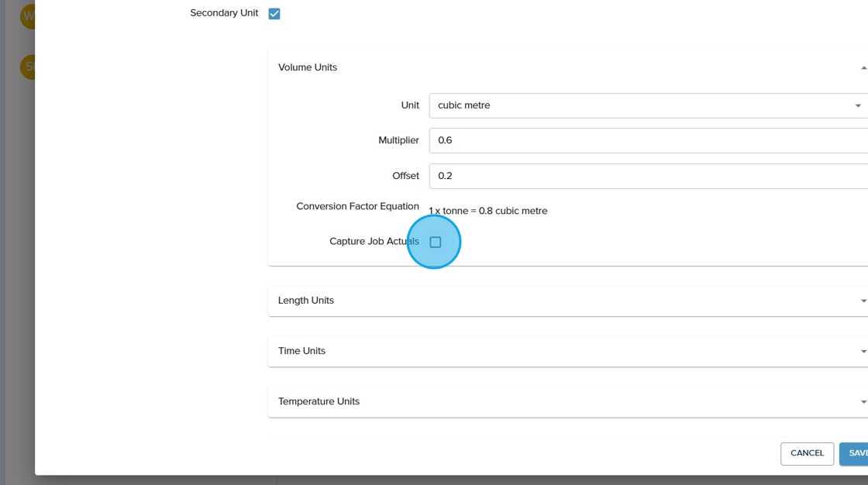Click the Capture Job Actuals label
This screenshot has width=868, height=485.
374,242
